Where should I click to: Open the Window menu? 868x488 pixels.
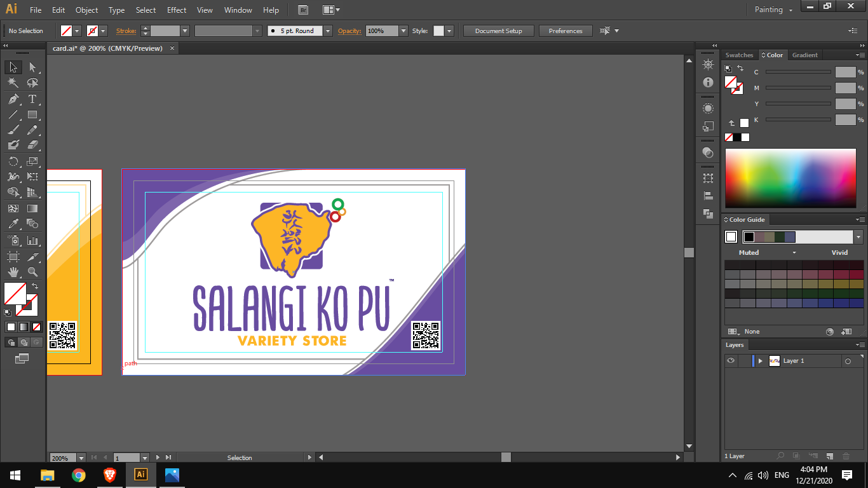[238, 10]
